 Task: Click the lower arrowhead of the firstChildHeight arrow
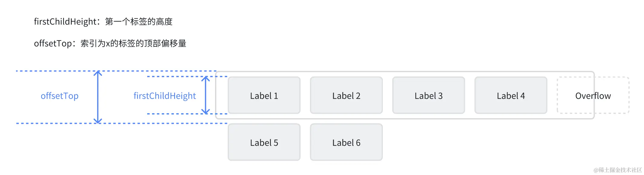pos(206,111)
